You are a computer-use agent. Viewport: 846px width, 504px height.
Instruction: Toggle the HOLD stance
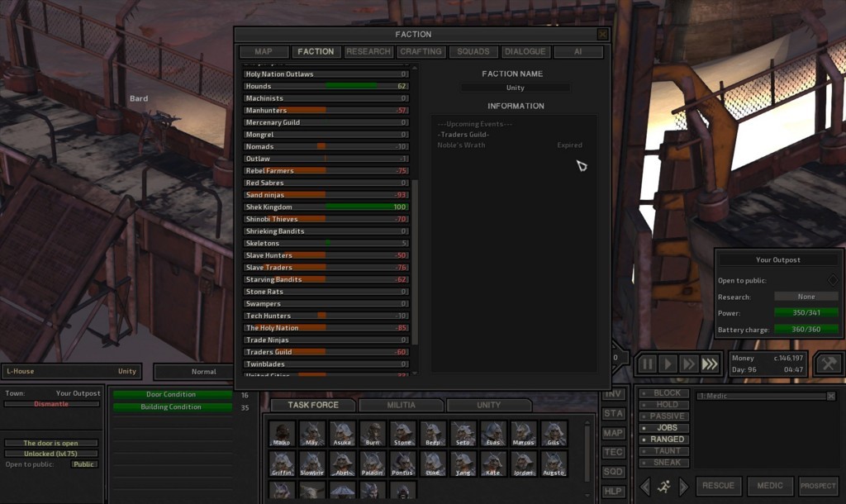(664, 405)
